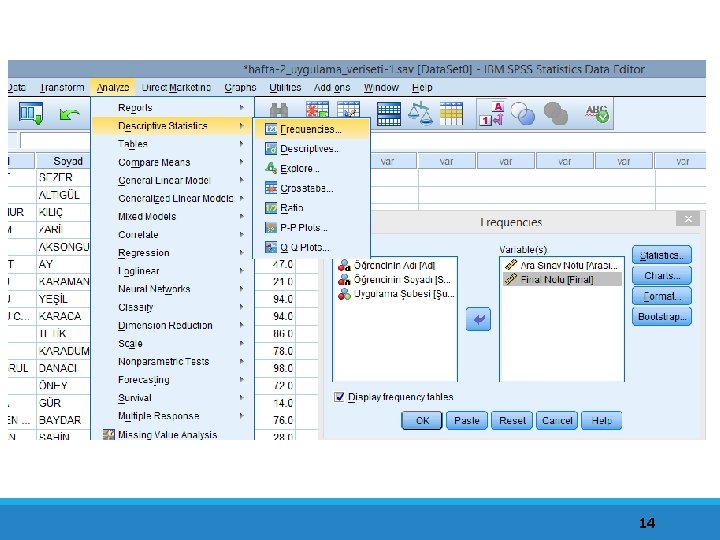The image size is (720, 540).
Task: Click the binoculars Find toolbar icon
Action: (279, 110)
